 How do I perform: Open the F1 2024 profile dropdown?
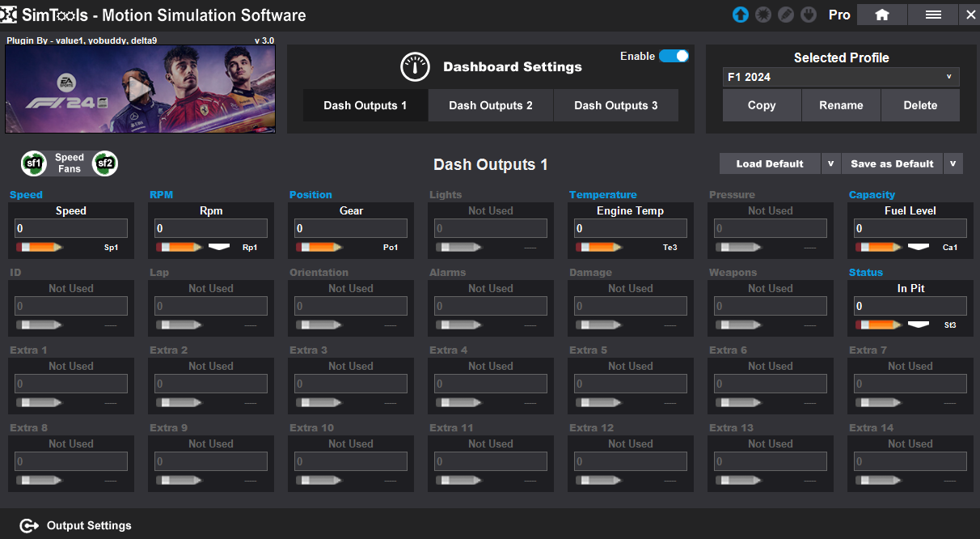[x=841, y=77]
